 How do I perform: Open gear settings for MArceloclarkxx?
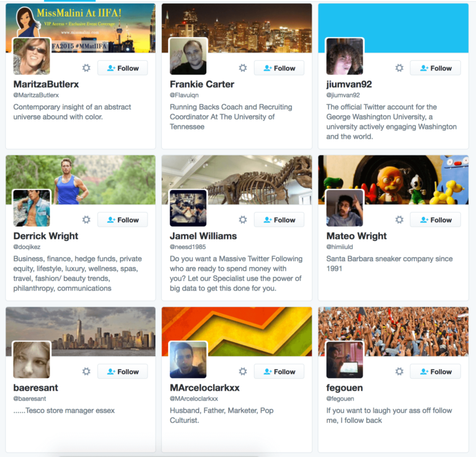click(242, 371)
